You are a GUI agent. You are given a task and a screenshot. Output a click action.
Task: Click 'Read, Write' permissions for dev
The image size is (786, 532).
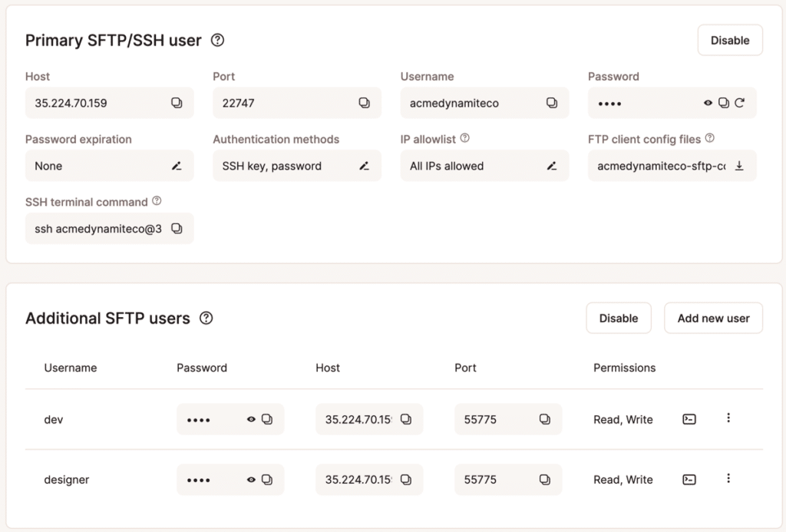click(x=623, y=420)
